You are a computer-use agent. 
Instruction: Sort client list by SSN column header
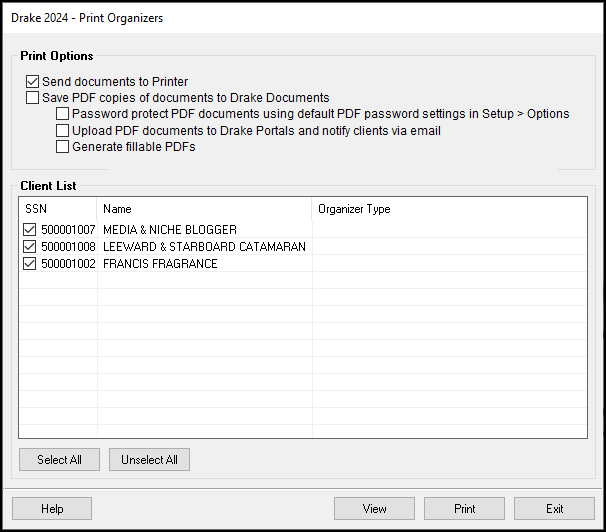coord(58,209)
